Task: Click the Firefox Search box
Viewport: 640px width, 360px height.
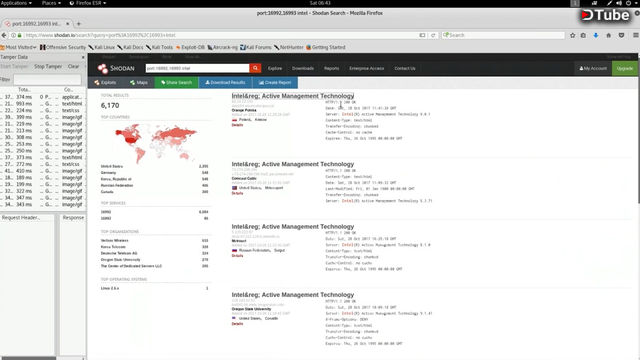Action: point(503,35)
